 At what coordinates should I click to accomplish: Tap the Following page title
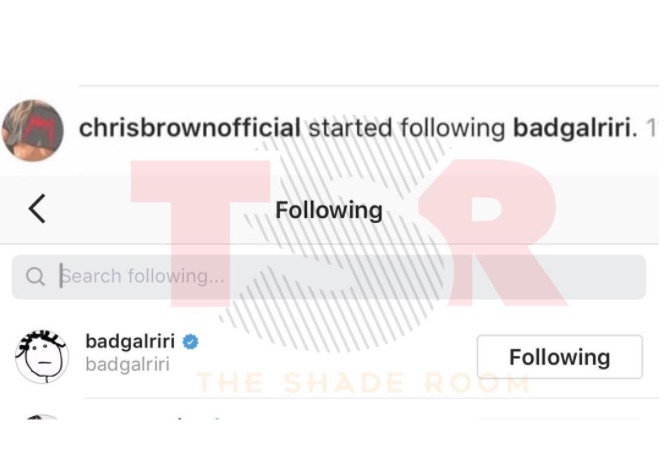(329, 210)
